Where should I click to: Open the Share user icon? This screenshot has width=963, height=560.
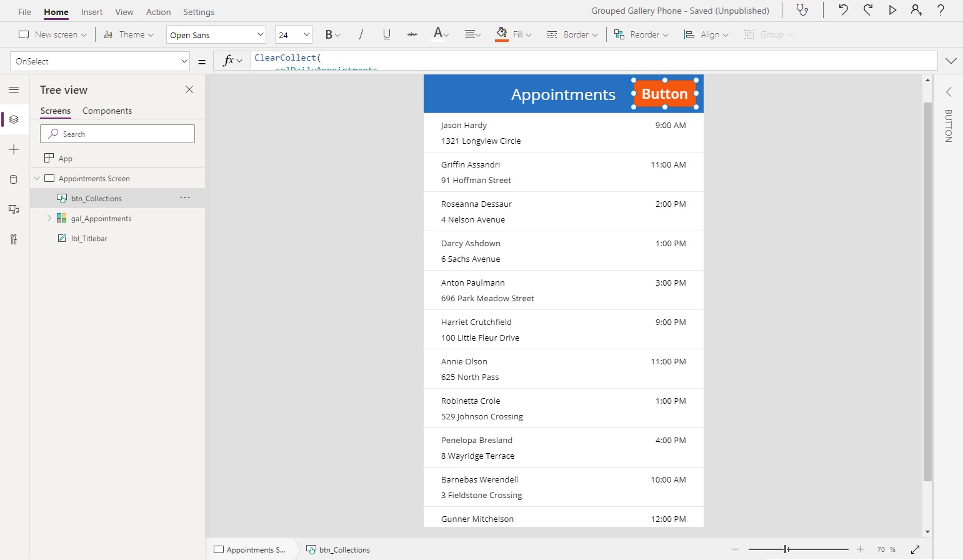(x=916, y=10)
